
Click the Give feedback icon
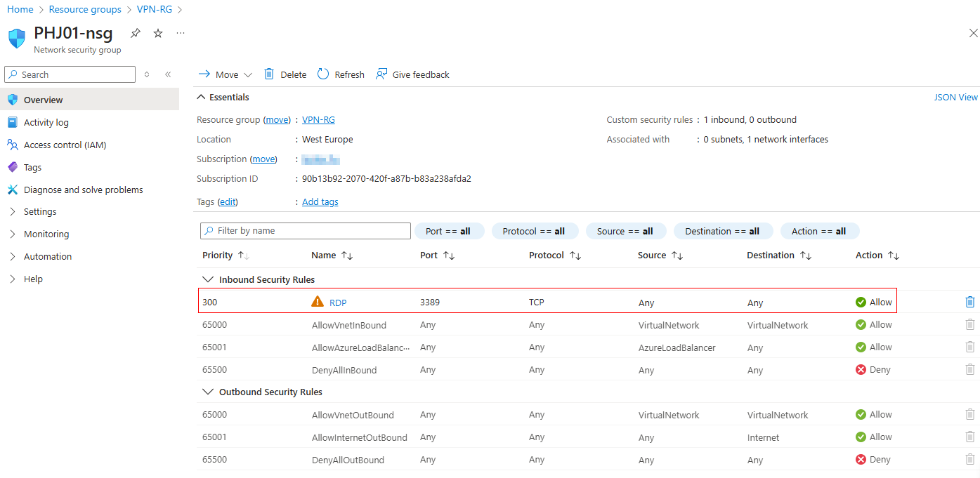[381, 74]
